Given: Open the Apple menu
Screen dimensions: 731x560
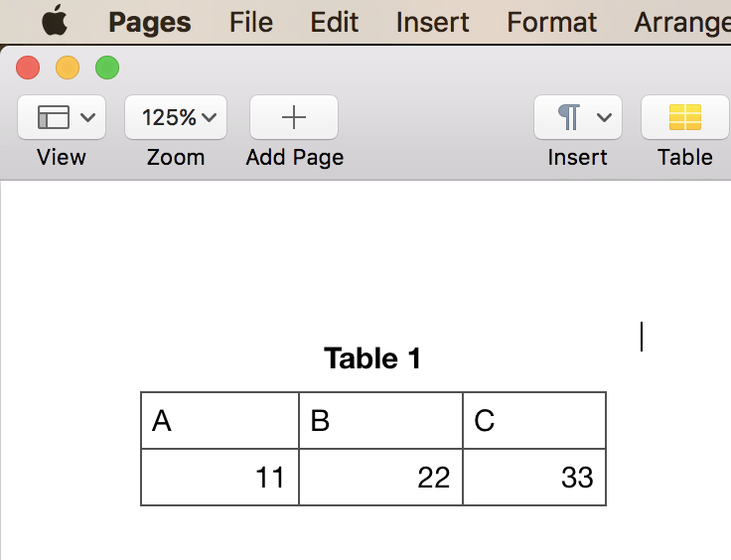Looking at the screenshot, I should (55, 21).
